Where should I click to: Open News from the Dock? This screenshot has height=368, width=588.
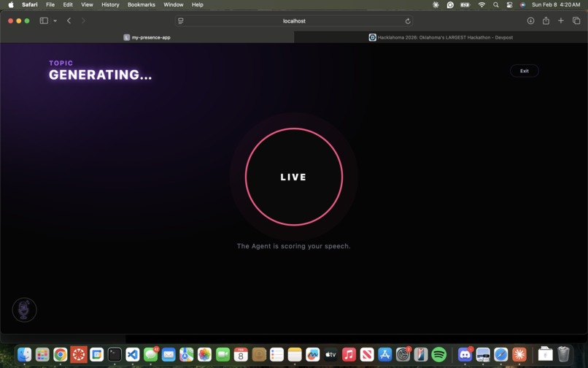367,354
